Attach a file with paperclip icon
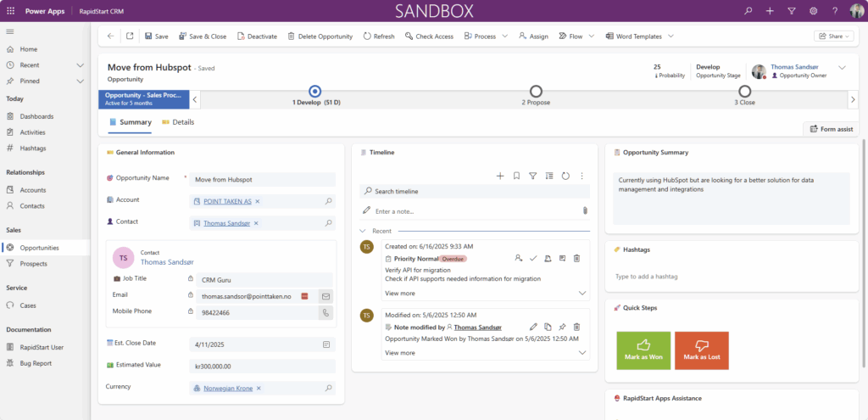Viewport: 868px width, 420px height. click(x=585, y=210)
